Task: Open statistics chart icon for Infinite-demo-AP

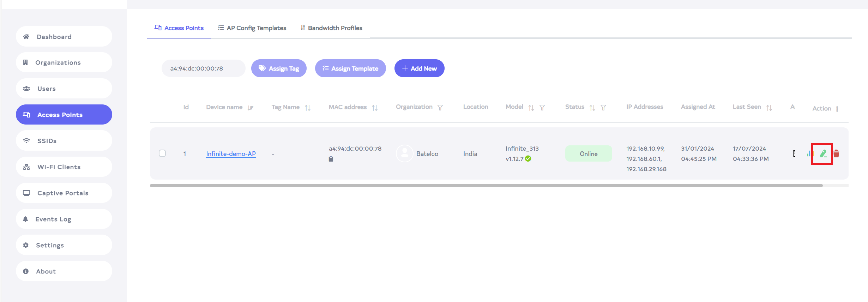Action: pyautogui.click(x=810, y=153)
